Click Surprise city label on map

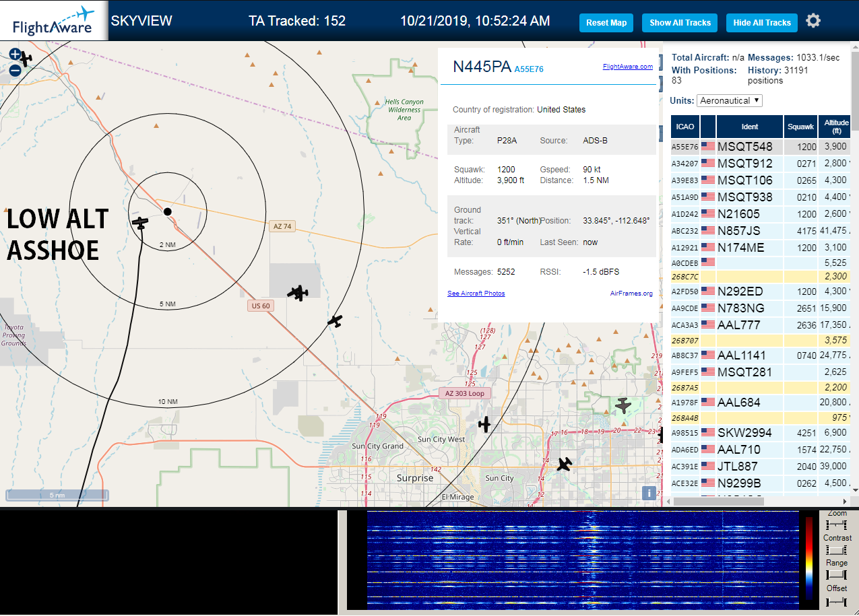[x=415, y=477]
